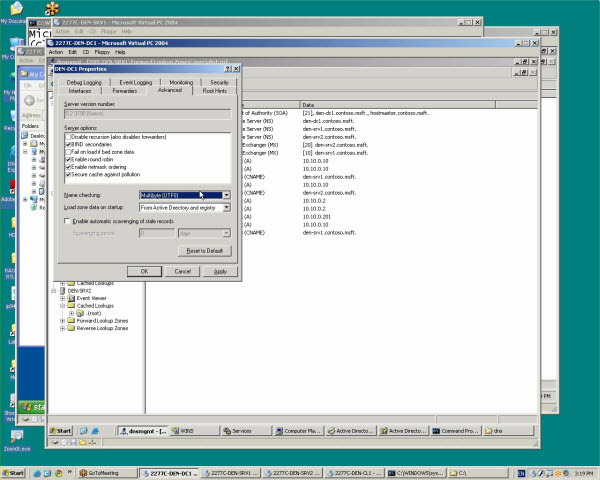Switch to the Root Hints tab
Screen dimensions: 600x480
[214, 90]
